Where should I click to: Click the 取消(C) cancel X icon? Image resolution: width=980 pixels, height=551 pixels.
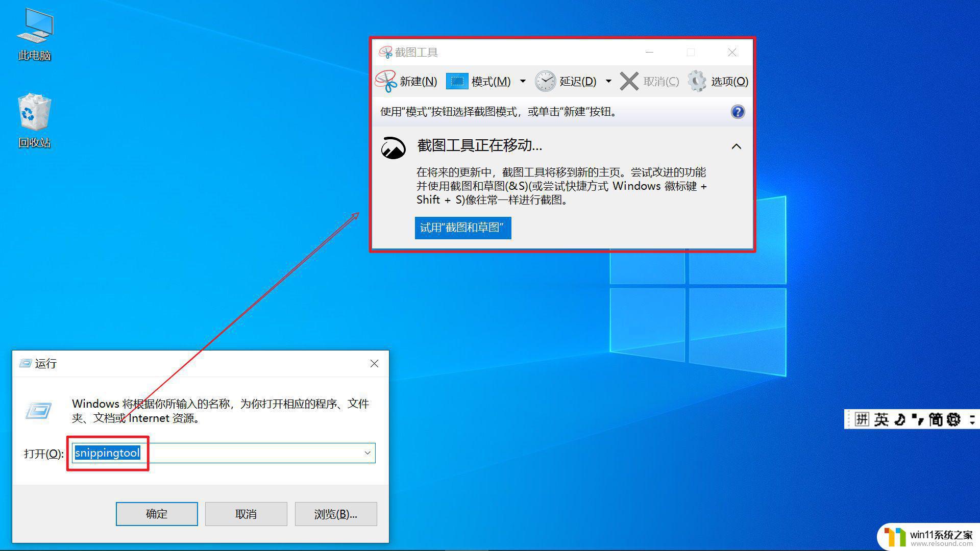pyautogui.click(x=629, y=81)
